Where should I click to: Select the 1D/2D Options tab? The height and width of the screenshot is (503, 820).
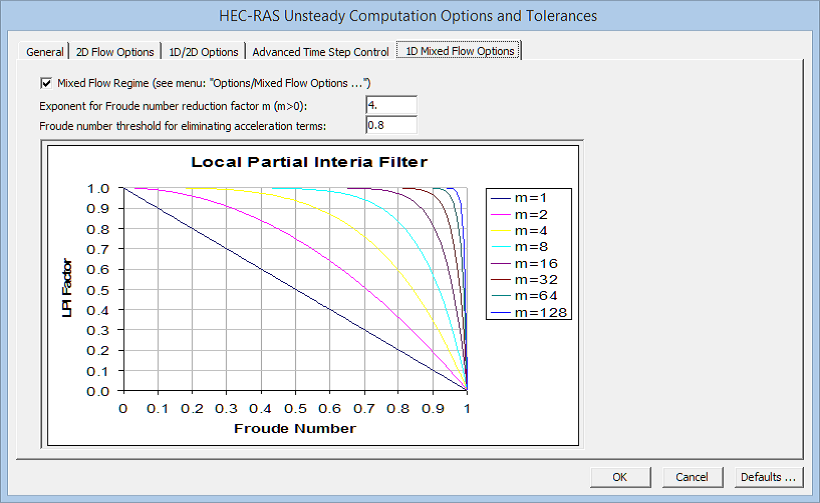click(203, 52)
